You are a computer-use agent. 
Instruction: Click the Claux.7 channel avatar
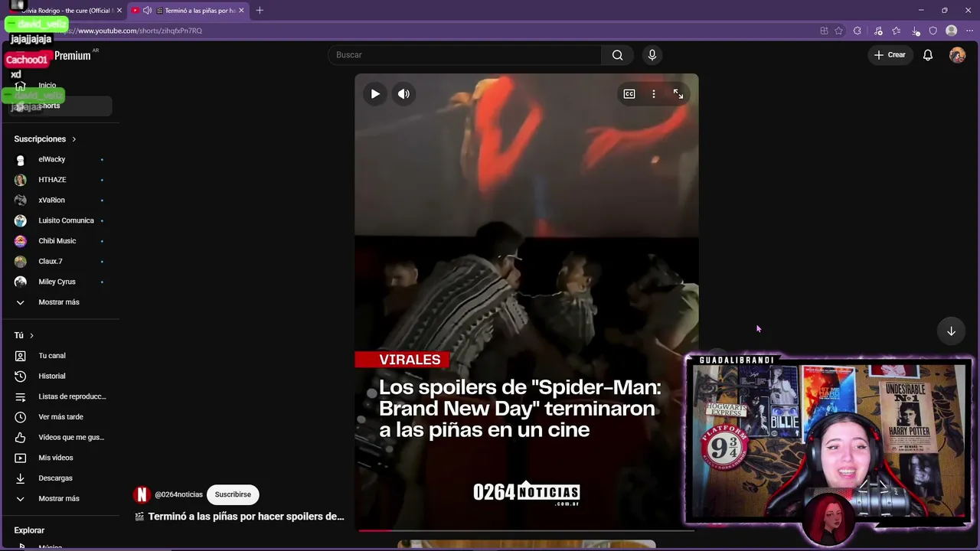coord(21,262)
